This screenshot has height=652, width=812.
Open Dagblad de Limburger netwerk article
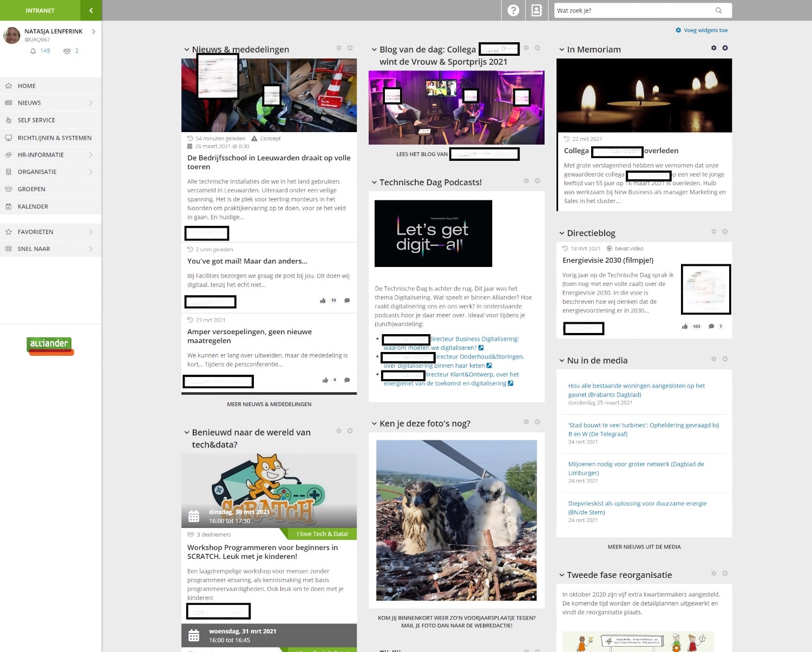pyautogui.click(x=636, y=468)
